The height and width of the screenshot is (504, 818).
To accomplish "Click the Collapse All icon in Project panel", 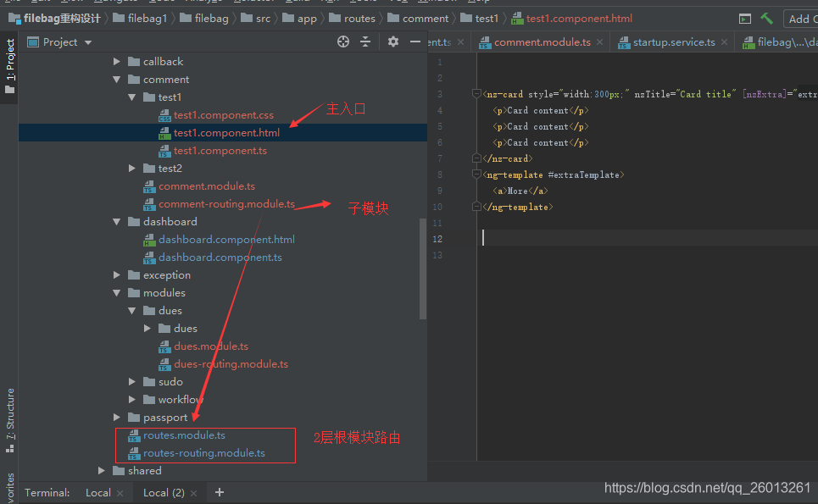I will (x=365, y=42).
